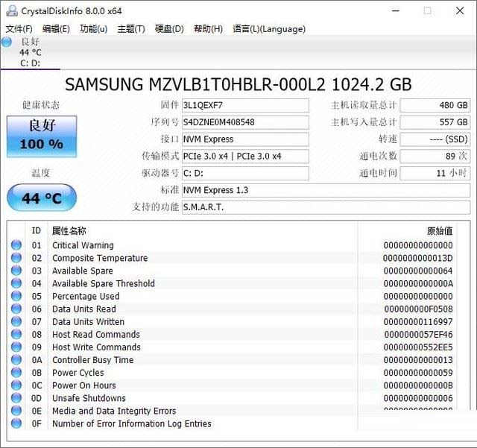Image resolution: width=477 pixels, height=448 pixels.
Task: Open the 硬盘(D) menu
Action: pyautogui.click(x=169, y=29)
